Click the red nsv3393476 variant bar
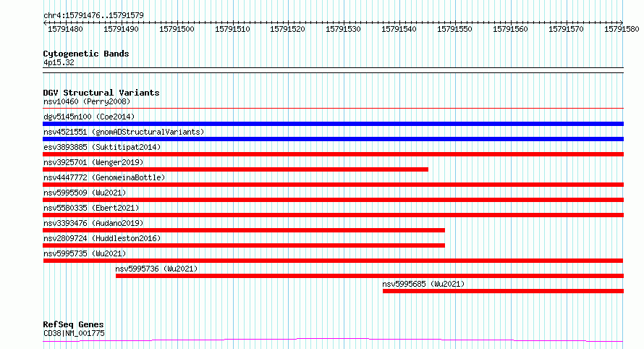This screenshot has width=644, height=349. (x=244, y=230)
